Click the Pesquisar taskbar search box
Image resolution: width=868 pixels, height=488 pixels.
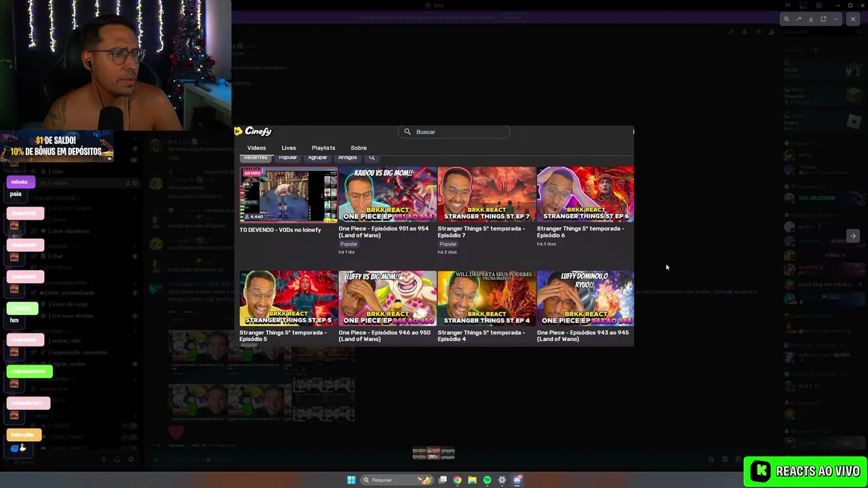[397, 480]
